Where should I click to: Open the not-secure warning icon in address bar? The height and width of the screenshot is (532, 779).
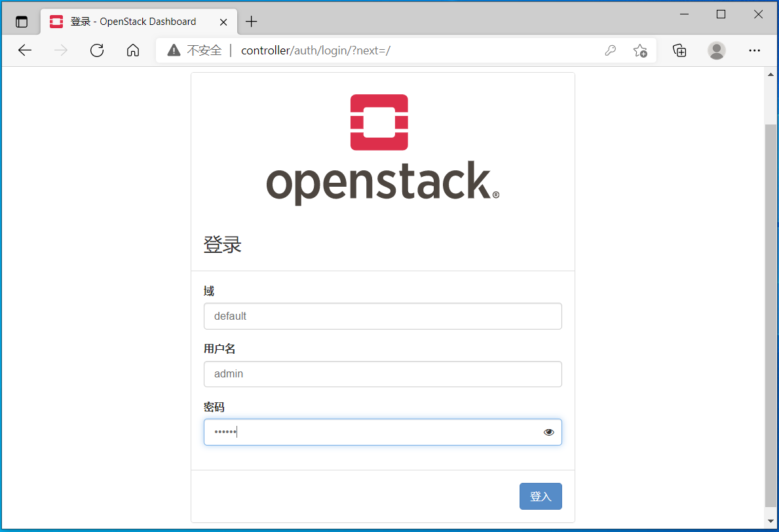pyautogui.click(x=174, y=50)
